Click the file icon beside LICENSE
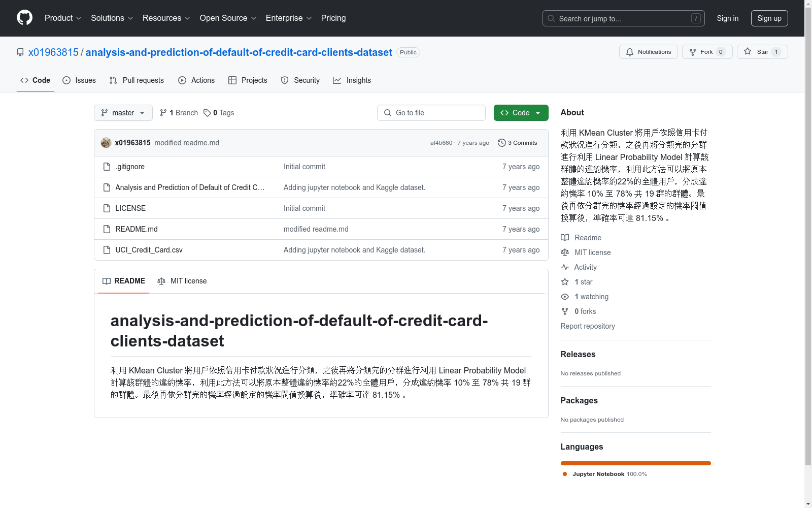 tap(107, 208)
